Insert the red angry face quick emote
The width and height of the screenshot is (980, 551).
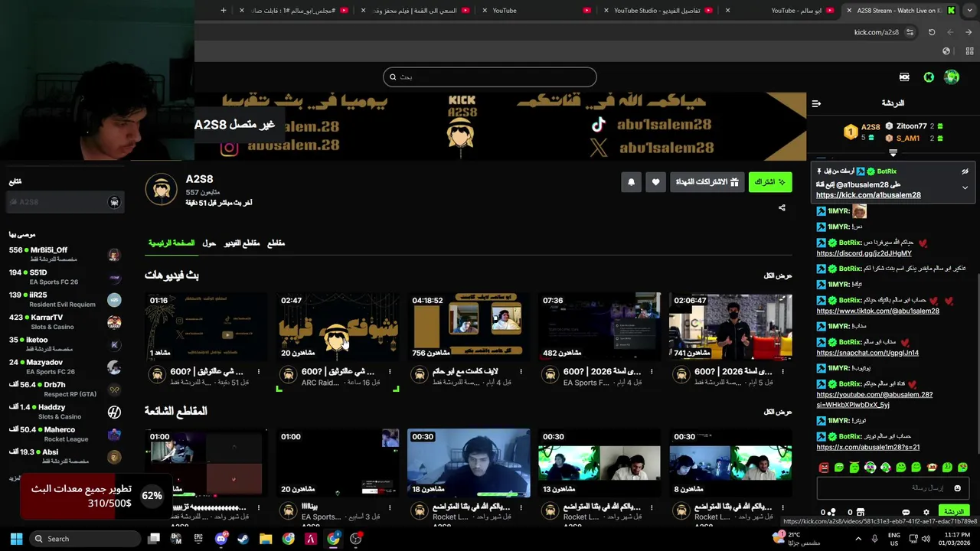[824, 467]
